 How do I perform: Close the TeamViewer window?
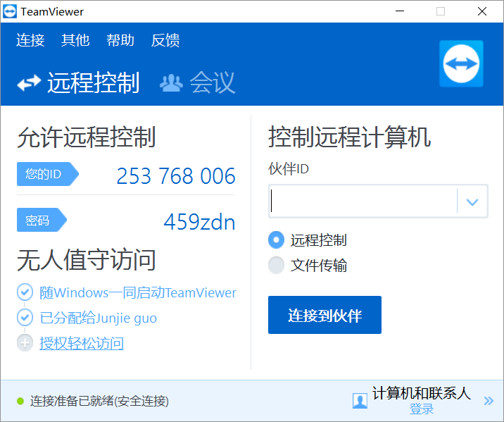coord(481,11)
